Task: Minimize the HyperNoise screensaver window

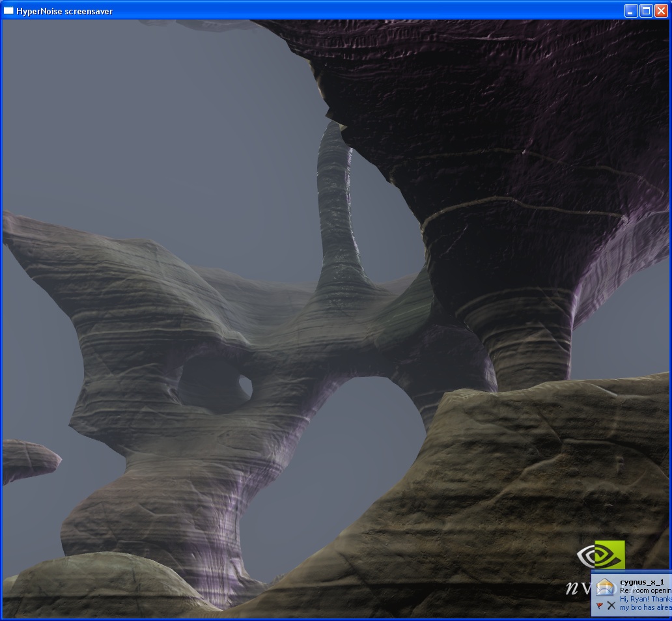Action: 631,10
